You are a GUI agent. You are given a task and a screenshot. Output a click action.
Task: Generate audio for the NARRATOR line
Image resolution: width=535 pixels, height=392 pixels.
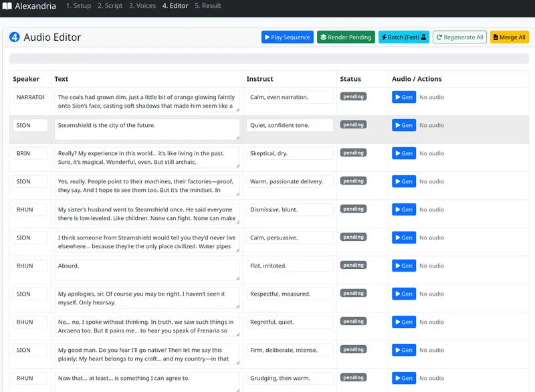(x=403, y=97)
